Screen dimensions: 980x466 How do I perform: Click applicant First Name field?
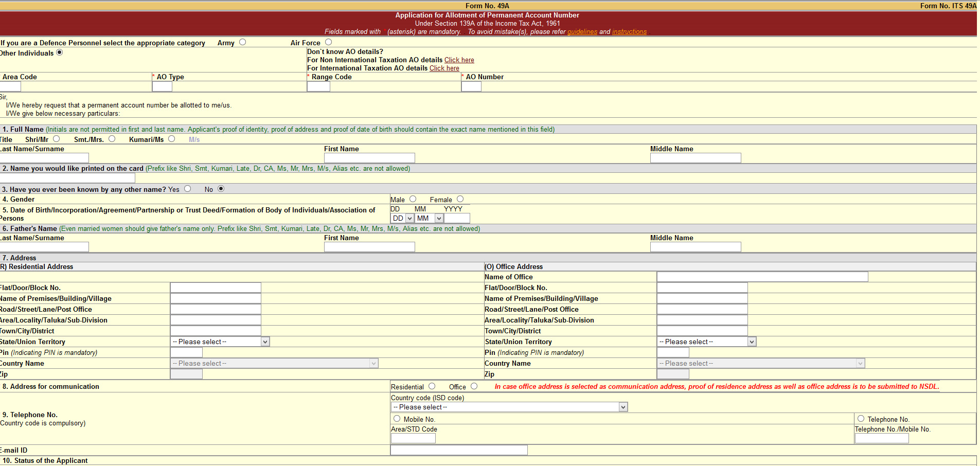[x=369, y=158]
